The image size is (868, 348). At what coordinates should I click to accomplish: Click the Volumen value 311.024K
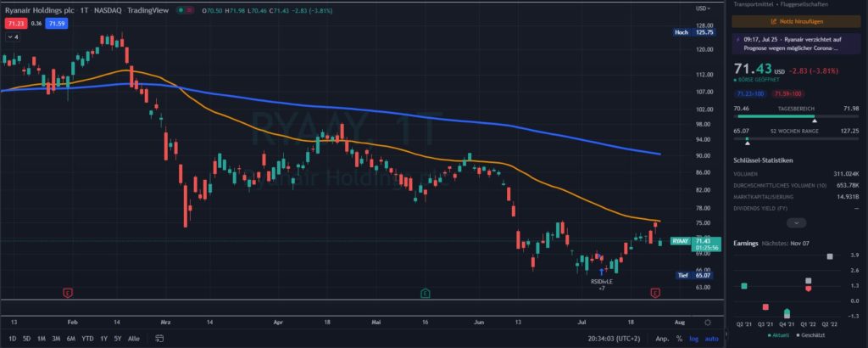pyautogui.click(x=847, y=174)
